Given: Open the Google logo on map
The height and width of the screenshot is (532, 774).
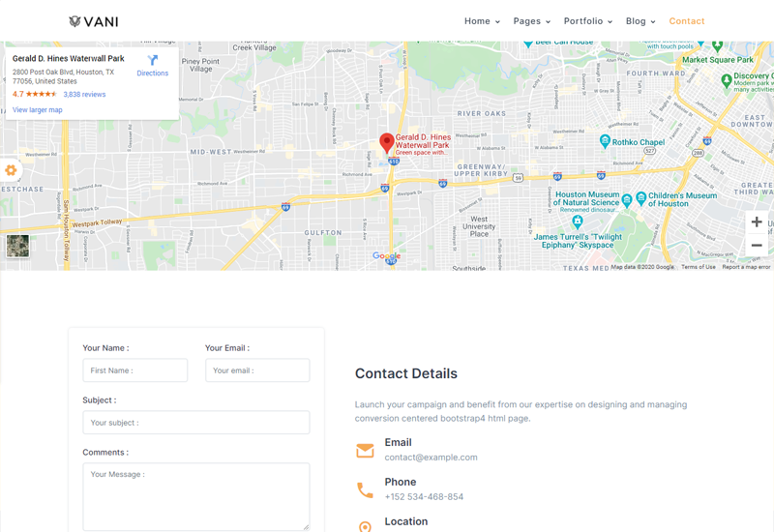Looking at the screenshot, I should coord(386,255).
